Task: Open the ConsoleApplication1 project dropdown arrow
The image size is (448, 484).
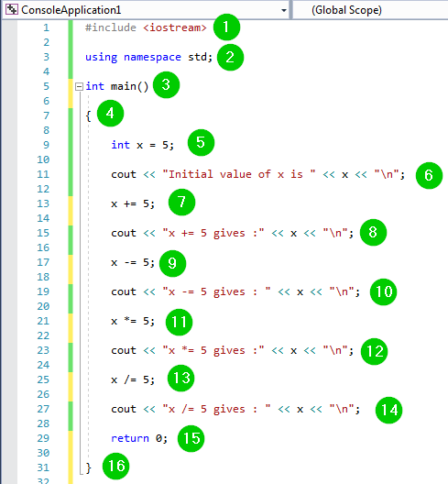Action: (284, 10)
